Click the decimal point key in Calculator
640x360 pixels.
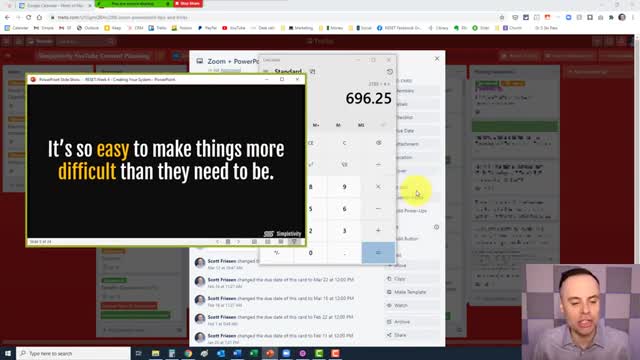[344, 253]
